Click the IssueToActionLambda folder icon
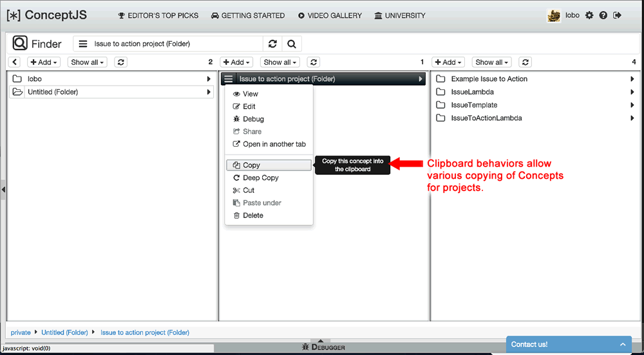 tap(440, 118)
